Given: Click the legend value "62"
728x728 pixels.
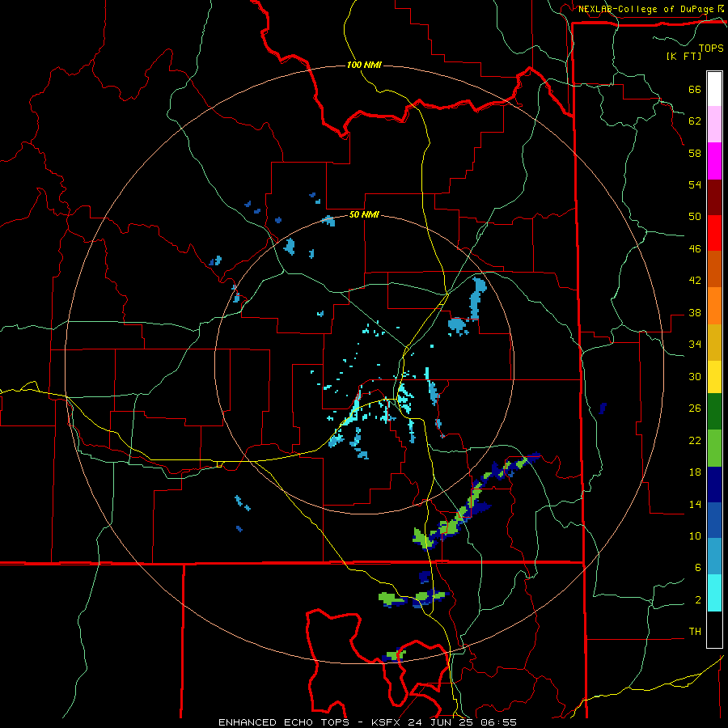Looking at the screenshot, I should (x=695, y=121).
